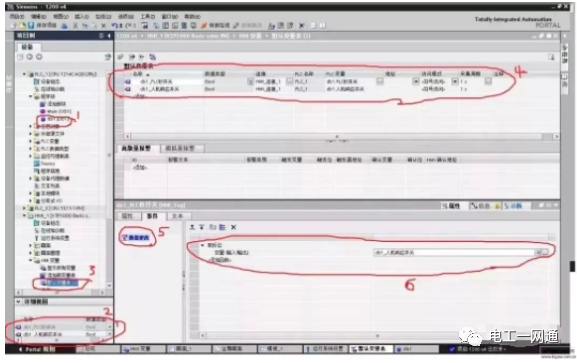This screenshot has height=363, width=577.
Task: Expand the 监控与强制表 folder
Action: (x=31, y=156)
